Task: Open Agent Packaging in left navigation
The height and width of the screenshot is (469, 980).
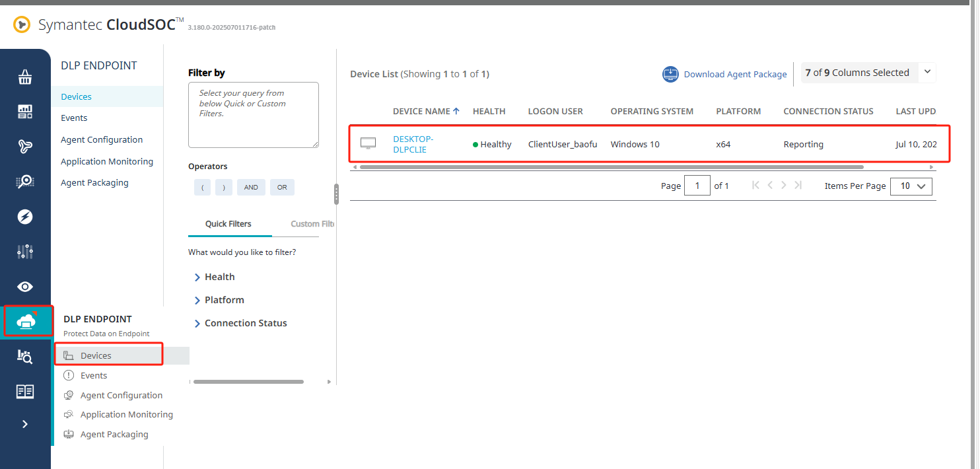Action: point(94,182)
